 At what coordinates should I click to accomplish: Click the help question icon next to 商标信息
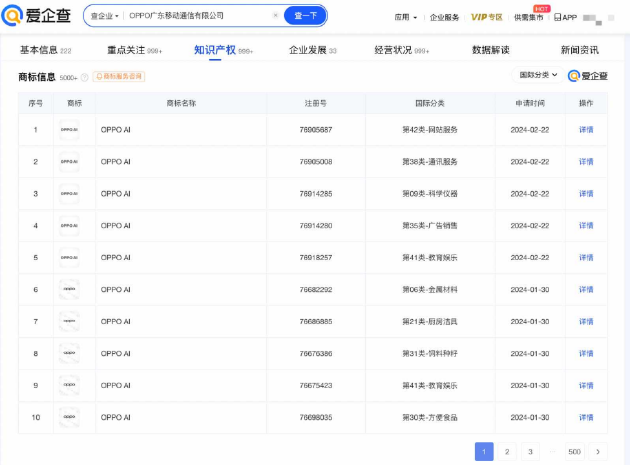point(84,77)
